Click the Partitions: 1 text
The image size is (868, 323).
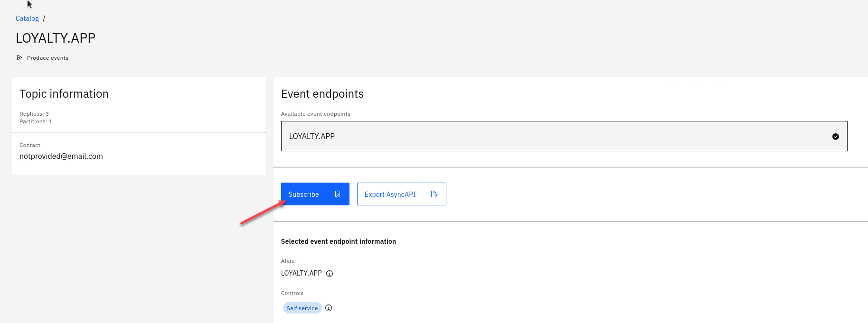[36, 121]
